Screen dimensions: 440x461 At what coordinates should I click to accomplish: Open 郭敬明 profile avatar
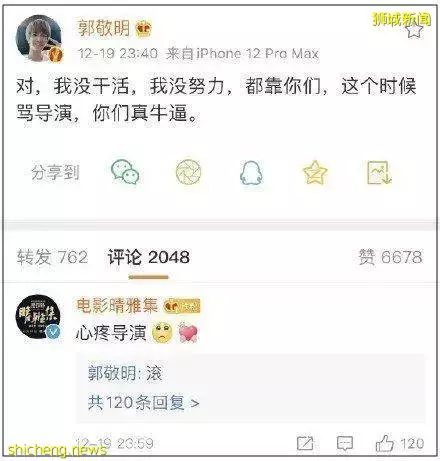pos(39,39)
